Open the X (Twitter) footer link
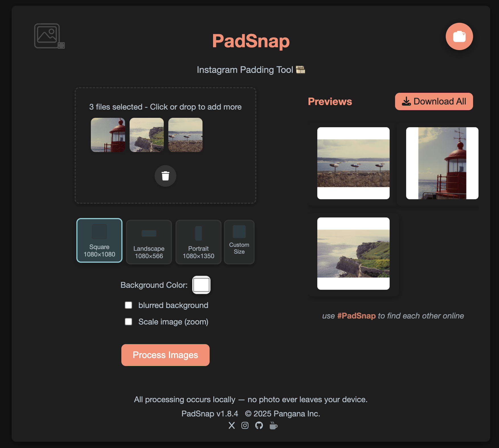Screen dimensions: 499x448 point(232,426)
